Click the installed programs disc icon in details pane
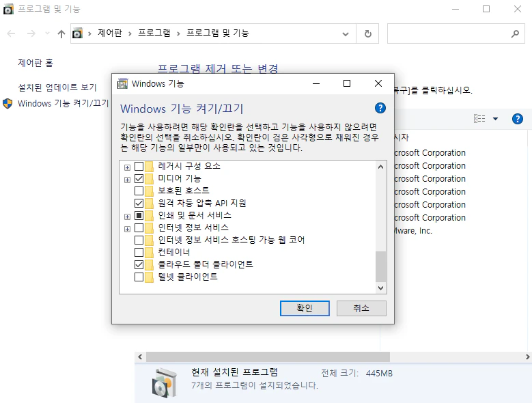This screenshot has height=403, width=532. click(165, 383)
